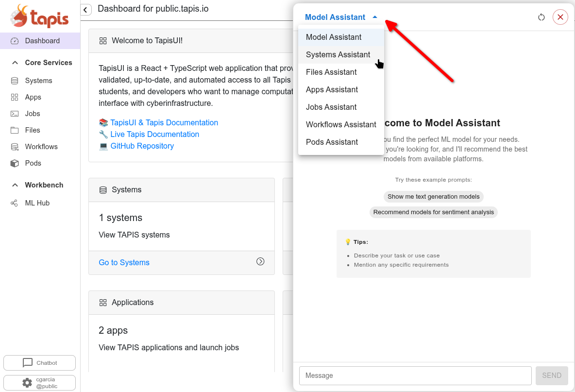The image size is (575, 392).
Task: Click the ML Hub share icon
Action: click(x=15, y=203)
